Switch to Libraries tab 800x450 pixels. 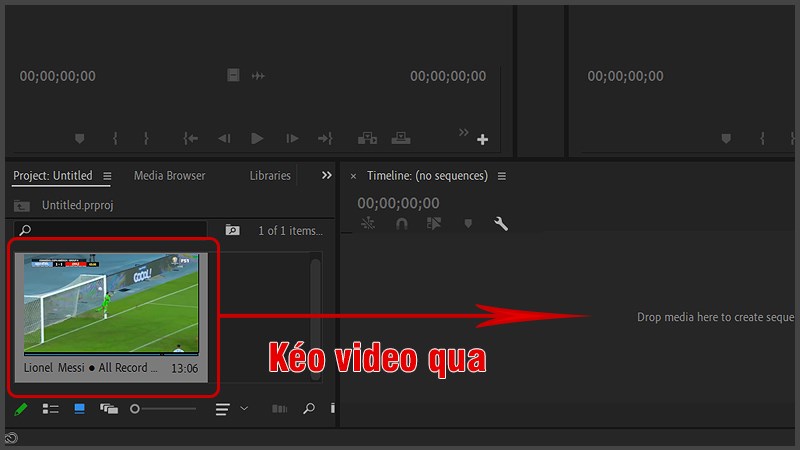[x=270, y=176]
